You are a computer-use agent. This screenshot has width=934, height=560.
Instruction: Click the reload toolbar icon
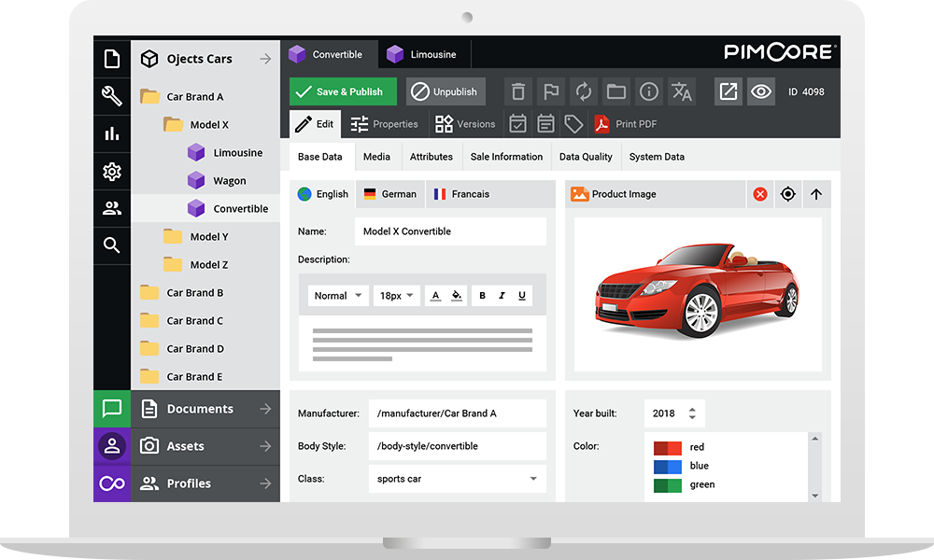pyautogui.click(x=584, y=91)
